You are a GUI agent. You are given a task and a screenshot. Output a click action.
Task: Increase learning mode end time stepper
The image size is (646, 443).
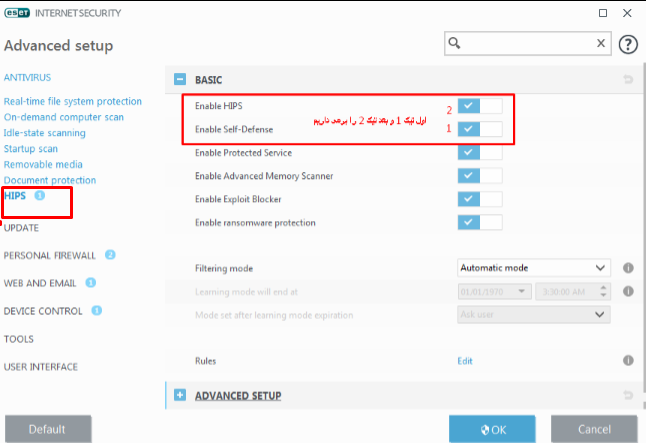pyautogui.click(x=603, y=288)
